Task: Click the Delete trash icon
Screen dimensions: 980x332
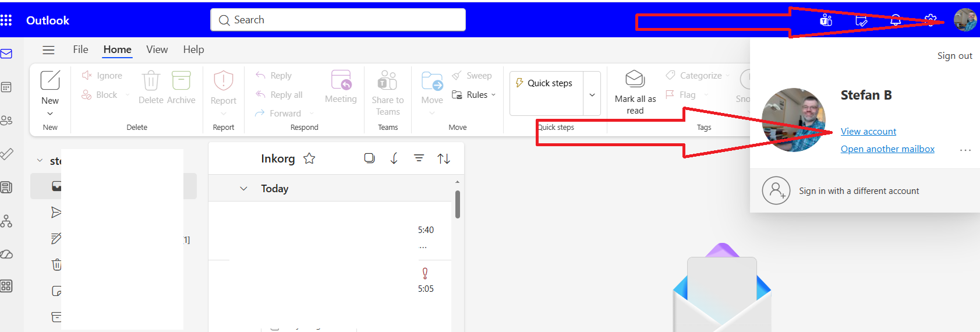Action: click(x=151, y=80)
